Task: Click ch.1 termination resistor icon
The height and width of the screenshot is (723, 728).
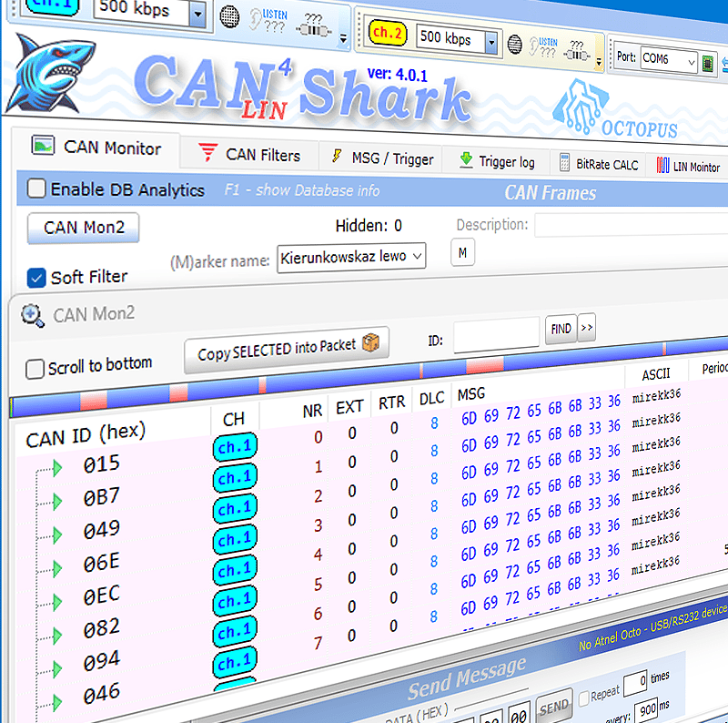Action: pos(313,26)
